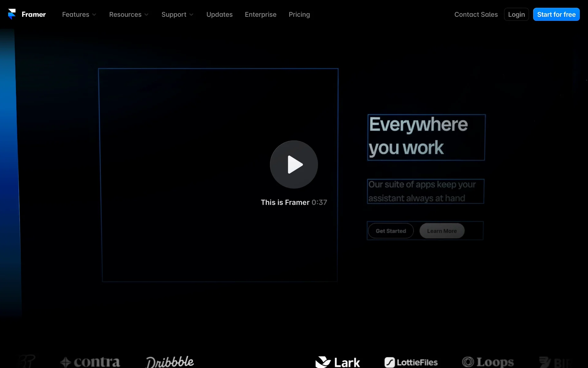Click the Everywhere you work heading

coord(418,136)
